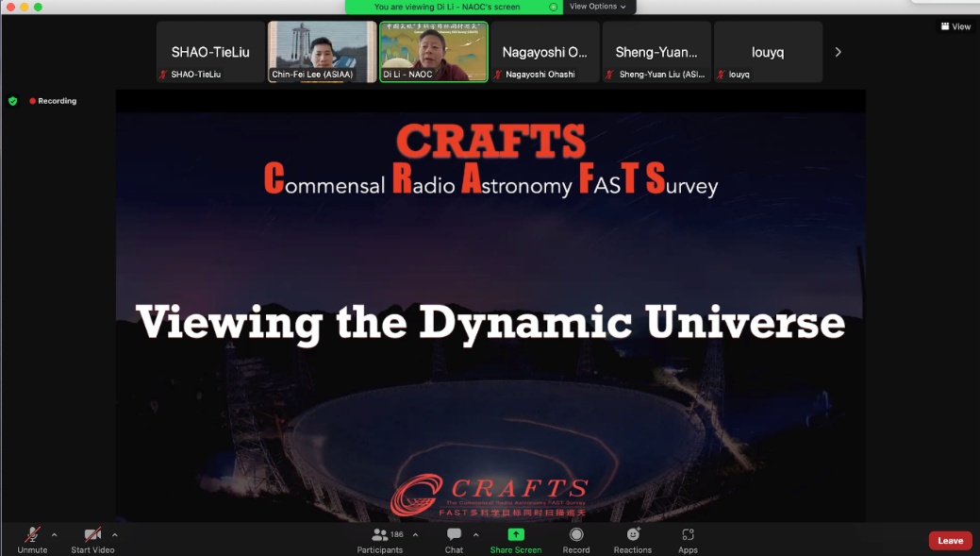This screenshot has height=556, width=980.
Task: Click the yellow minimize window button
Action: 25,7
